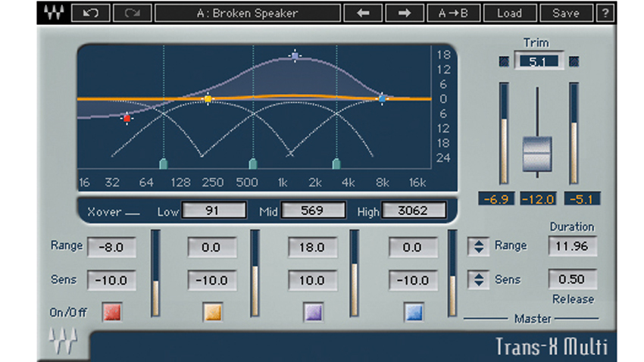Click the high-mid band Range field 18.0

click(313, 247)
